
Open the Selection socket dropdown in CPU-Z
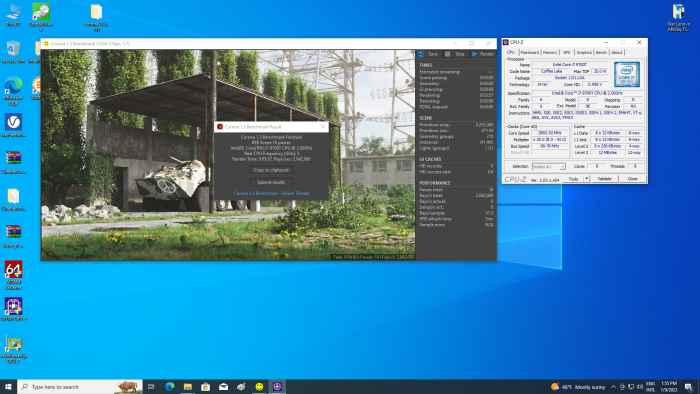549,166
